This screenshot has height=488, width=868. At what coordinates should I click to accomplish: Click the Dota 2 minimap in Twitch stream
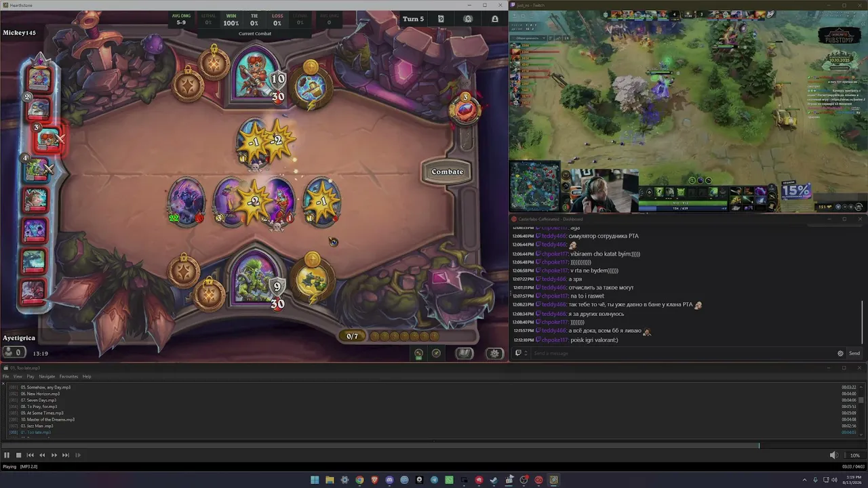coord(534,186)
